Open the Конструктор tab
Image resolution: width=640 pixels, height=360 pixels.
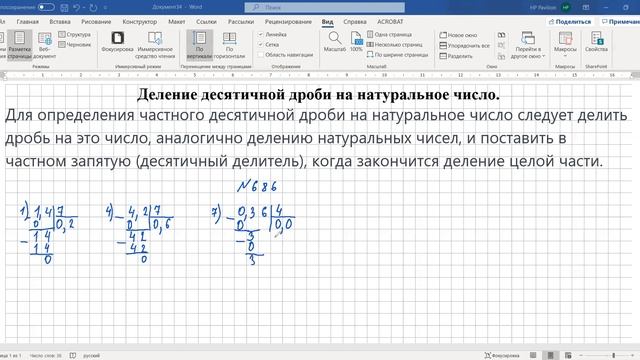tap(140, 22)
